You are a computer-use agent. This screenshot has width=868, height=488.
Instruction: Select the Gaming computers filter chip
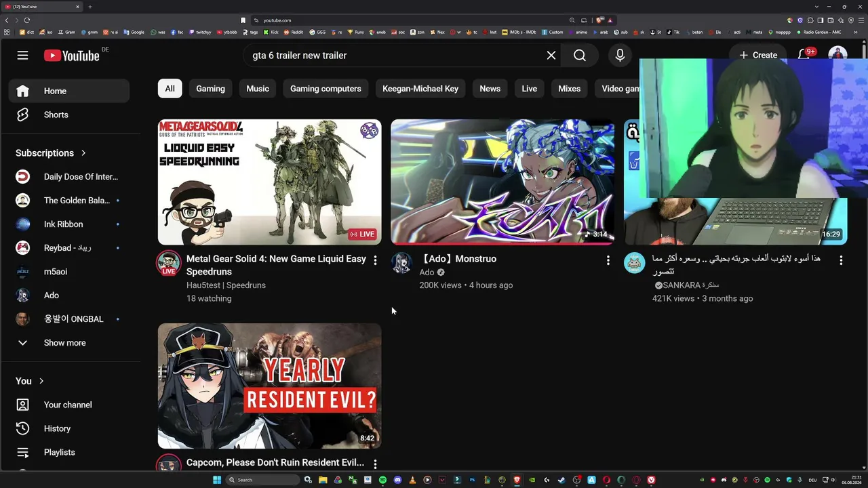pos(325,89)
